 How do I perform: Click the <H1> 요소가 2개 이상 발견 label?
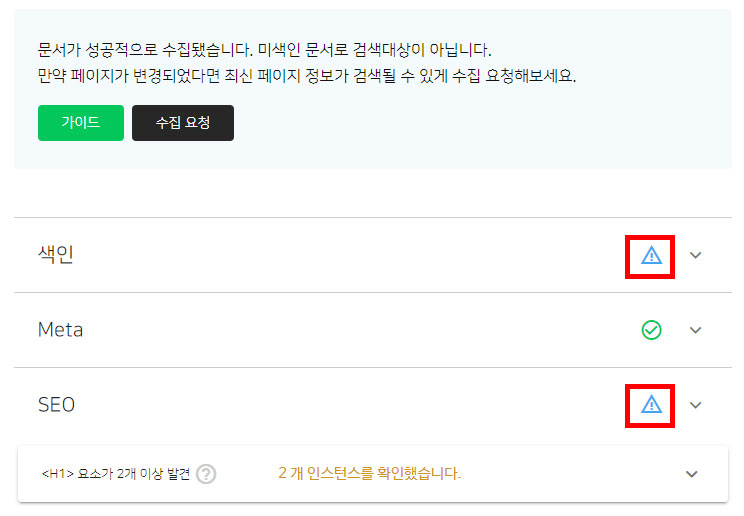(x=116, y=473)
